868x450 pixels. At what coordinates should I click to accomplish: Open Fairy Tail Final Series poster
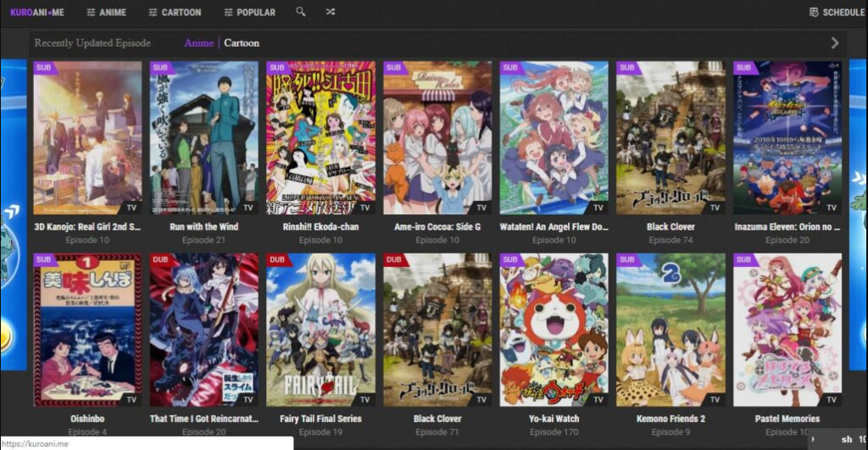[x=320, y=330]
